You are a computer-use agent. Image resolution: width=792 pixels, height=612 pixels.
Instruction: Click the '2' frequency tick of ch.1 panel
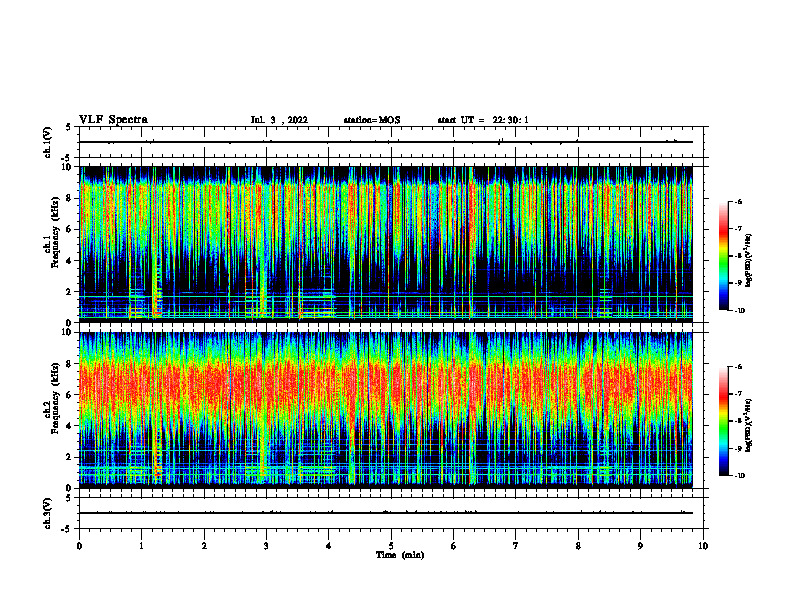(70, 291)
